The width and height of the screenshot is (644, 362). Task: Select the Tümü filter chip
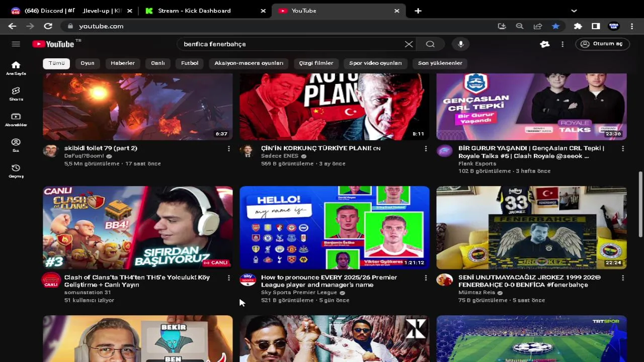click(x=57, y=63)
